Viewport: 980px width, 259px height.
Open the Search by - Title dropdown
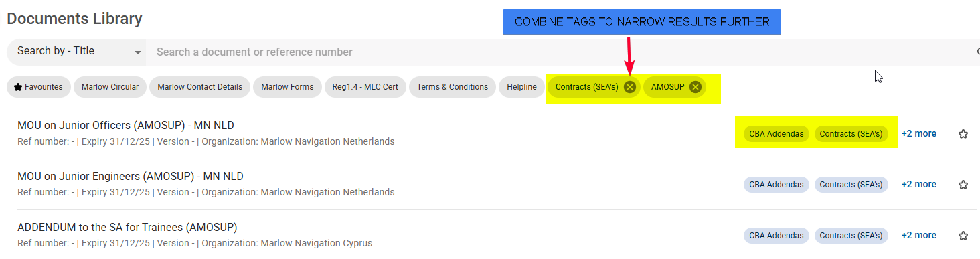pyautogui.click(x=76, y=52)
